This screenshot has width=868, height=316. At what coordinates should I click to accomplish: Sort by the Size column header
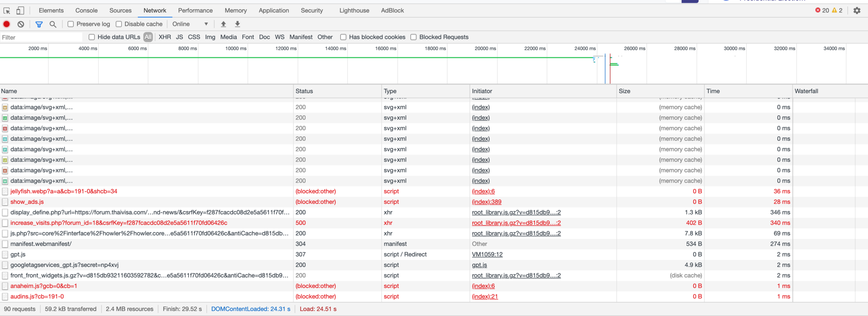click(661, 91)
